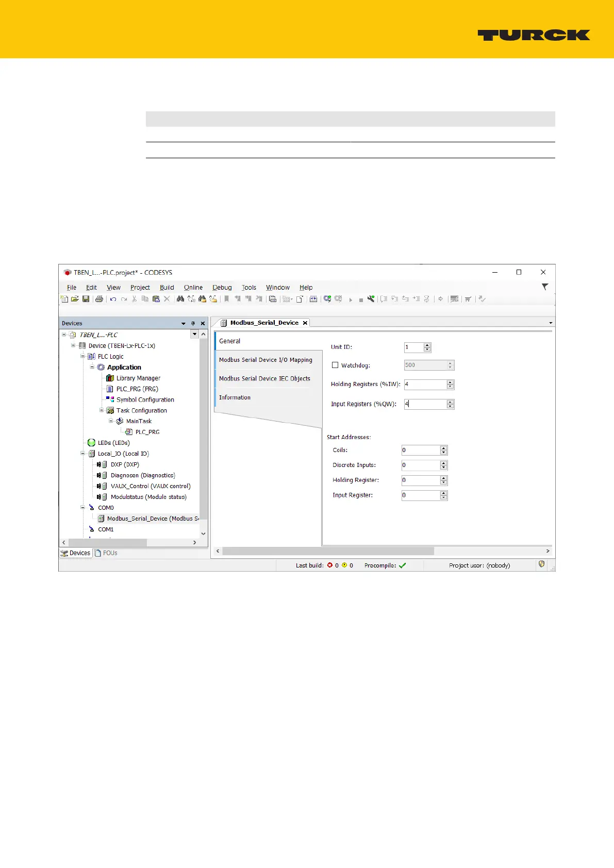Decrease Input Registers (%QW) with down spinner
The height and width of the screenshot is (868, 614).
451,407
